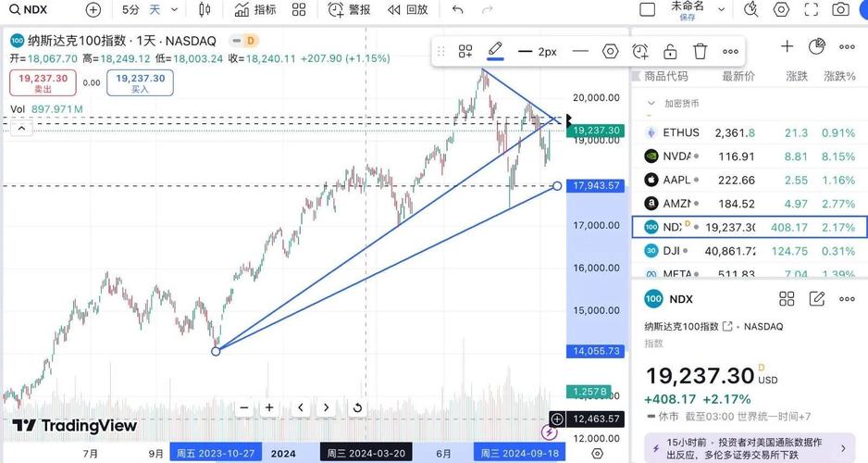Collapse the indicator legend with up chevron
The height and width of the screenshot is (463, 868).
pos(21,129)
